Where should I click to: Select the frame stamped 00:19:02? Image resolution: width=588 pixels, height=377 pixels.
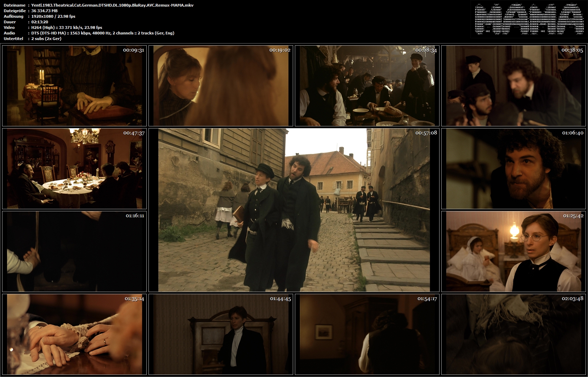click(221, 86)
